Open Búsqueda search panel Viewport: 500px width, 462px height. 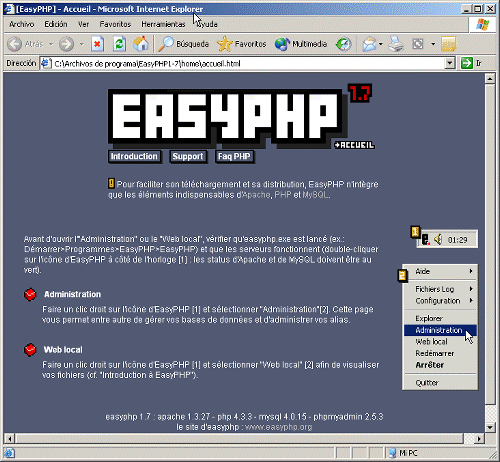183,44
